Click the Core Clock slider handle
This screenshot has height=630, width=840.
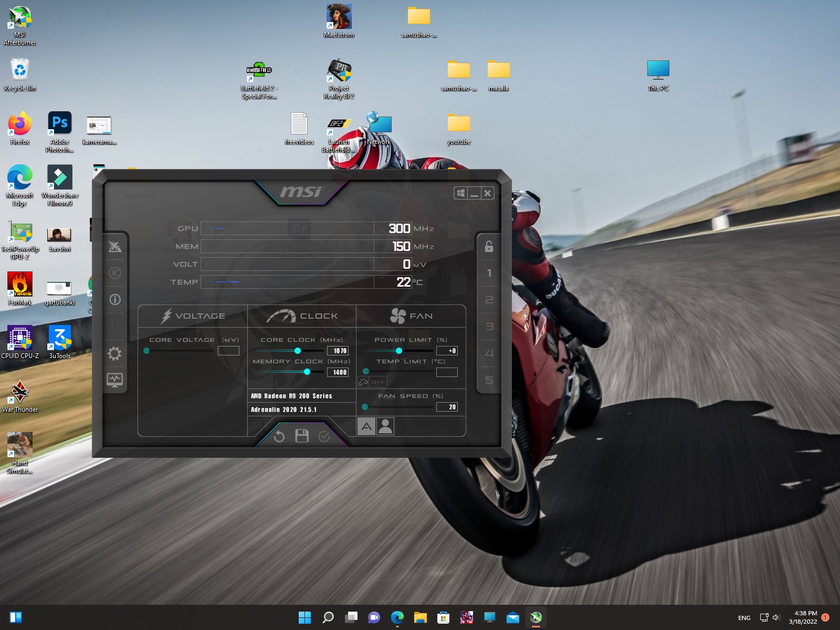click(x=298, y=351)
